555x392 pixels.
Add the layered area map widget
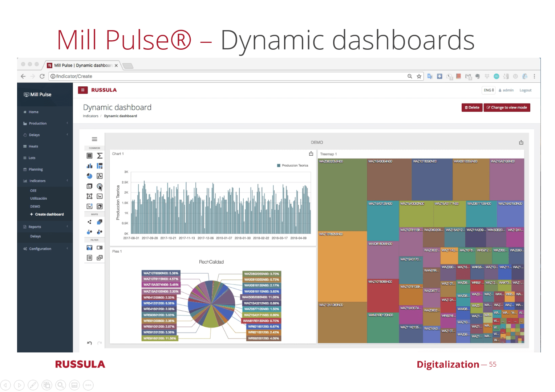[100, 222]
